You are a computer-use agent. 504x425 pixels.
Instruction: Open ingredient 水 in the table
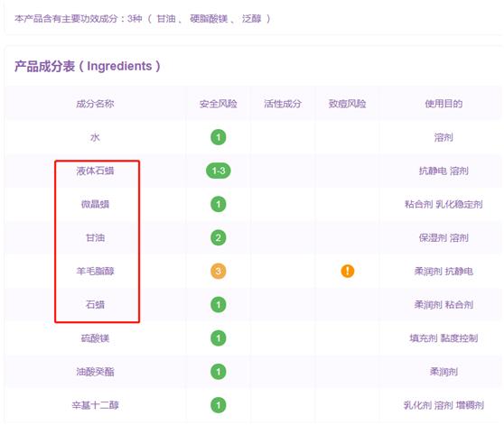(x=95, y=137)
